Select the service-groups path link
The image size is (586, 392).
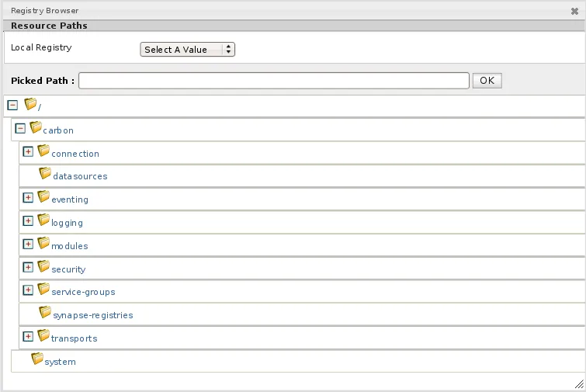pos(83,292)
